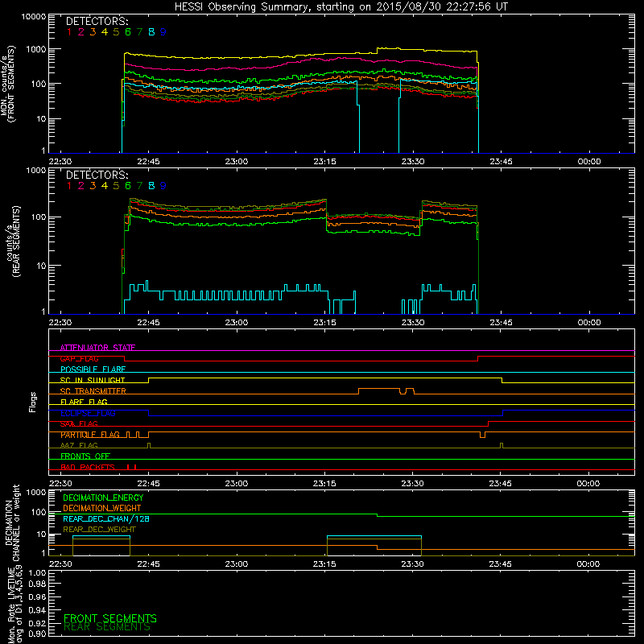Select red detector 1 in the front segments legend

[69, 32]
